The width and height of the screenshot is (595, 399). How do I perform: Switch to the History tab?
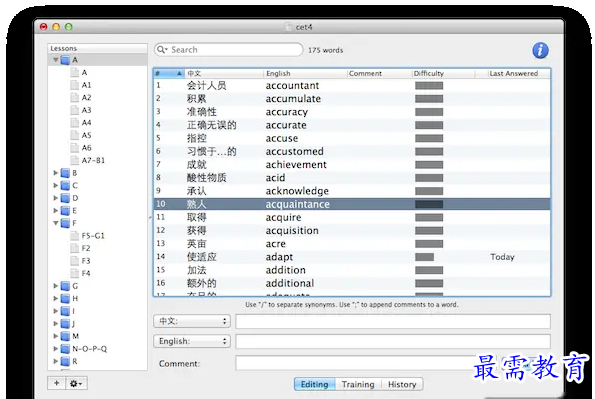[402, 384]
